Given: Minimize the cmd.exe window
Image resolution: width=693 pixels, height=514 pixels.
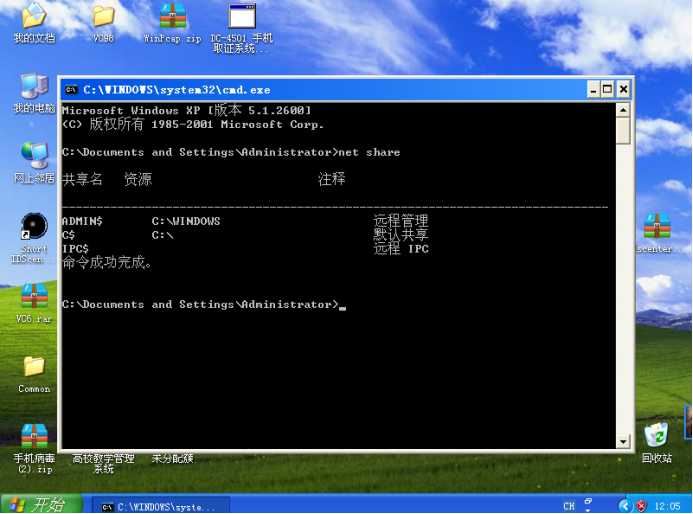Looking at the screenshot, I should pos(594,90).
